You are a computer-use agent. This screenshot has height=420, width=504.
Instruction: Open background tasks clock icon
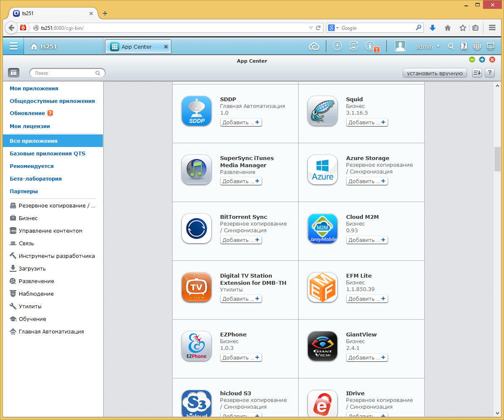[337, 46]
